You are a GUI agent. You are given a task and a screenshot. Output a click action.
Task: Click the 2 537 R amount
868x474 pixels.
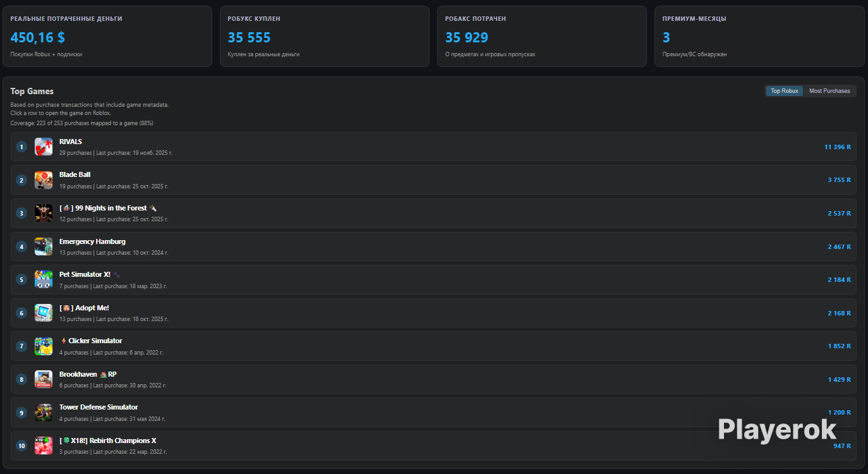pos(840,213)
